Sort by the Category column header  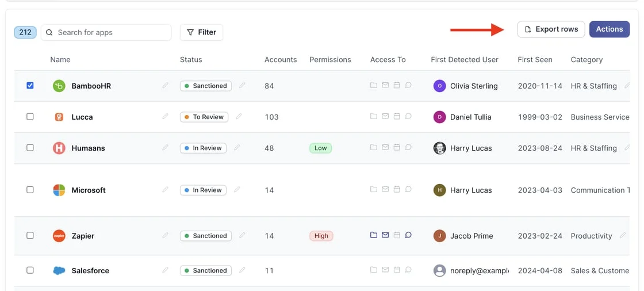587,60
